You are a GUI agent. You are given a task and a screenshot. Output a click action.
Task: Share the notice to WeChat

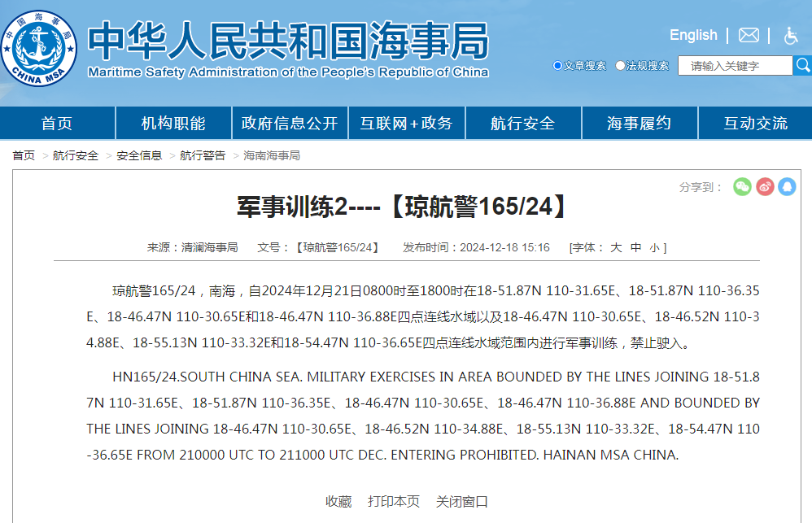[x=742, y=187]
